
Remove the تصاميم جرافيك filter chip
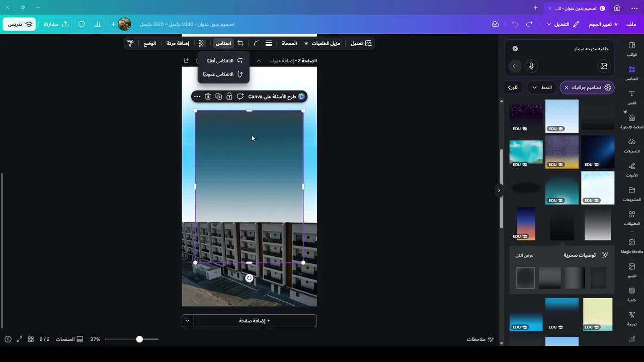click(566, 87)
